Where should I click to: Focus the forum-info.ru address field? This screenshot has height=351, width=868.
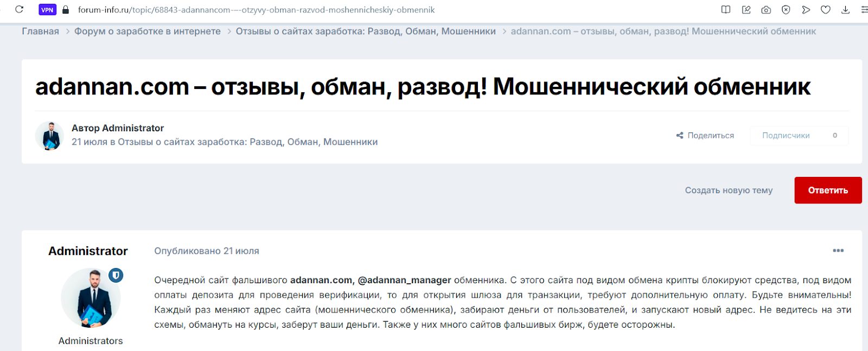(x=256, y=10)
